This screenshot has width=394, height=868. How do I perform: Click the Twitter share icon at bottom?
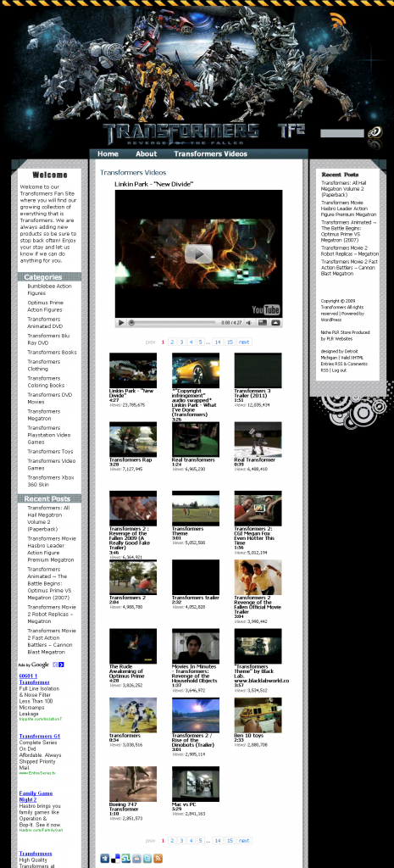coord(147,858)
